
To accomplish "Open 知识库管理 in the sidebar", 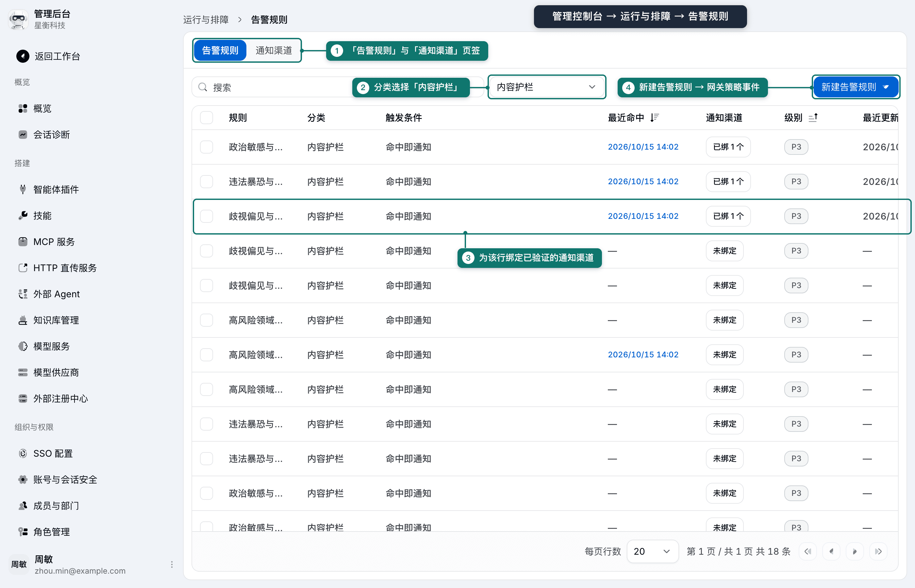I will (56, 320).
